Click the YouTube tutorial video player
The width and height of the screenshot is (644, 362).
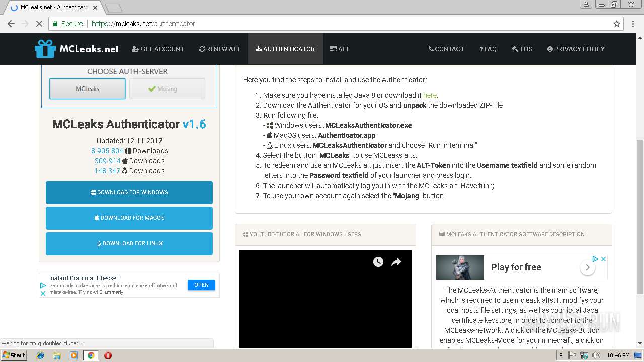point(326,299)
